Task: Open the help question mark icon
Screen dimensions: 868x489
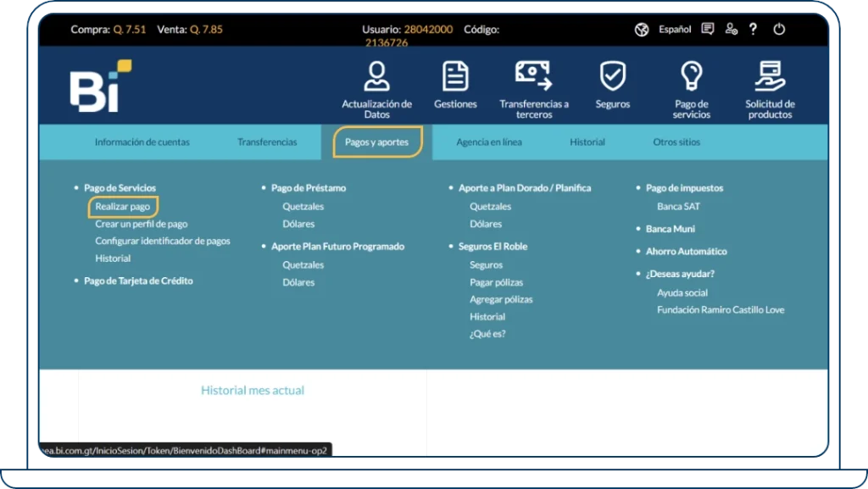Action: (x=753, y=29)
